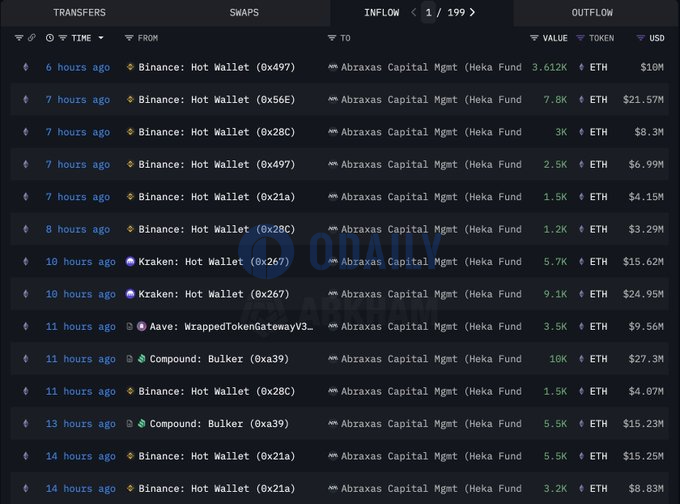
Task: Click Kraken icon in the $15.62M row
Action: click(130, 262)
